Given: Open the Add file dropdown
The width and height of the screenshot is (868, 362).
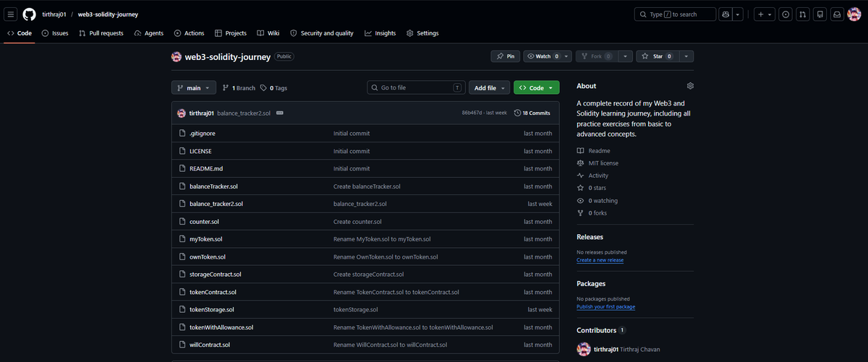Looking at the screenshot, I should point(489,87).
